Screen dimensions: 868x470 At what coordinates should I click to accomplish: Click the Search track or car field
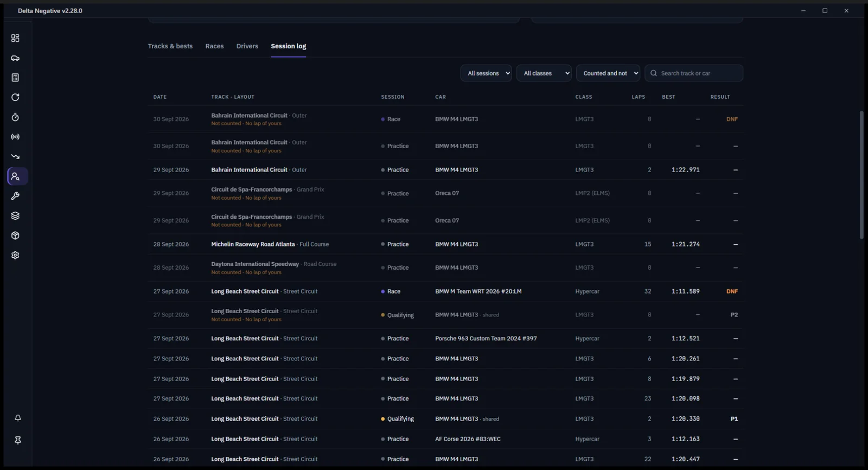coord(694,73)
